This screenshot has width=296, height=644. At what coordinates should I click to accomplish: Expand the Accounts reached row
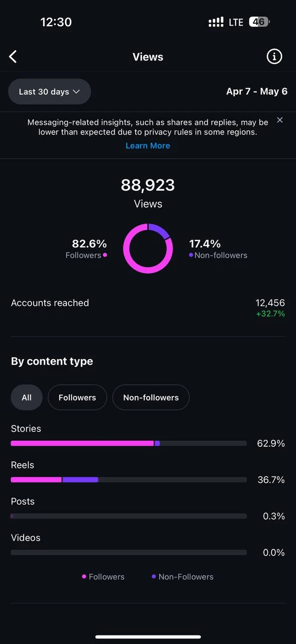click(x=148, y=308)
